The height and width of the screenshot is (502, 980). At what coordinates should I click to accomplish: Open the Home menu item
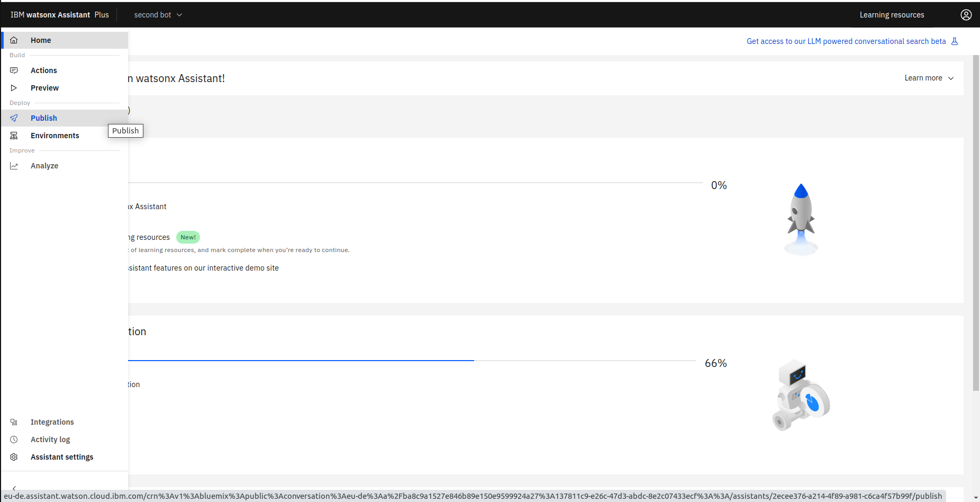coord(65,40)
